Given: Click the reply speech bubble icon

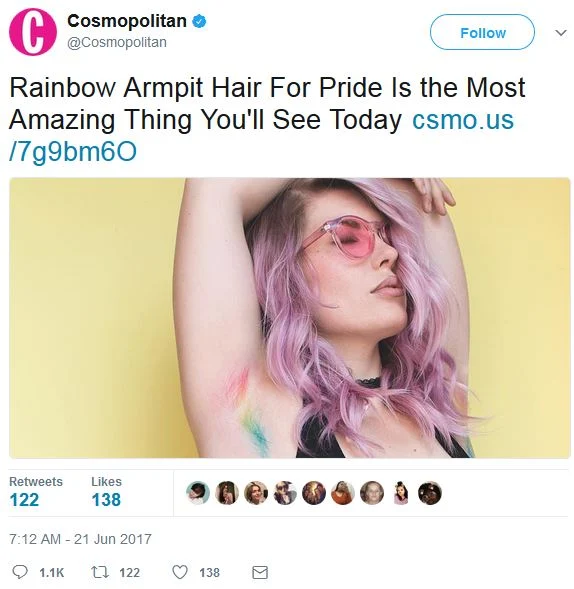Looking at the screenshot, I should coord(20,572).
